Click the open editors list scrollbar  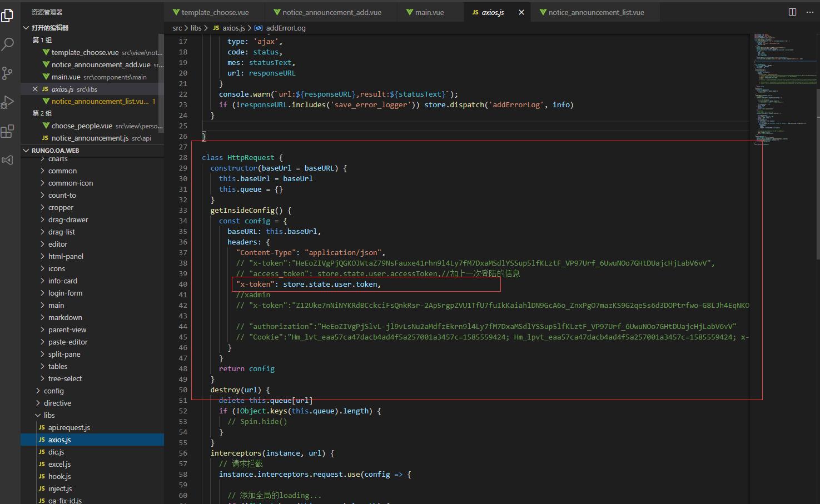[161, 83]
